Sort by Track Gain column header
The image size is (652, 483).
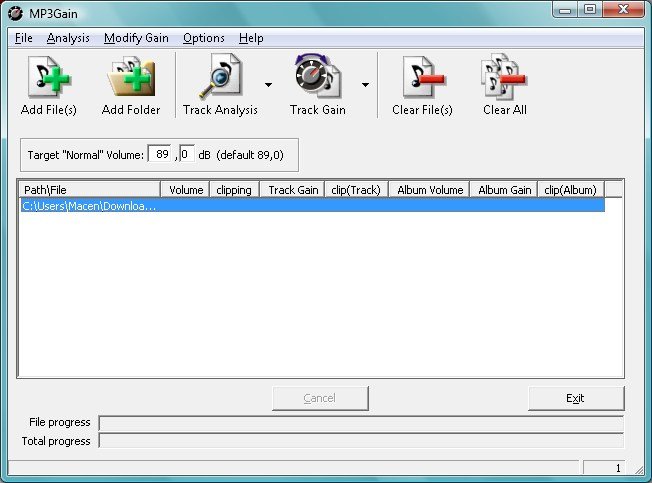[x=292, y=190]
